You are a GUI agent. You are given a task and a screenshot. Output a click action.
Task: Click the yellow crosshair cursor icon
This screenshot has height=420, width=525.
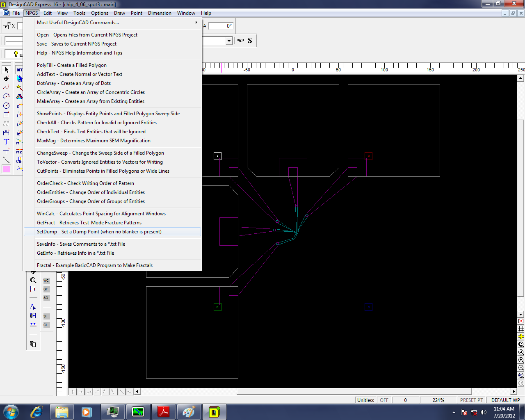click(x=521, y=336)
